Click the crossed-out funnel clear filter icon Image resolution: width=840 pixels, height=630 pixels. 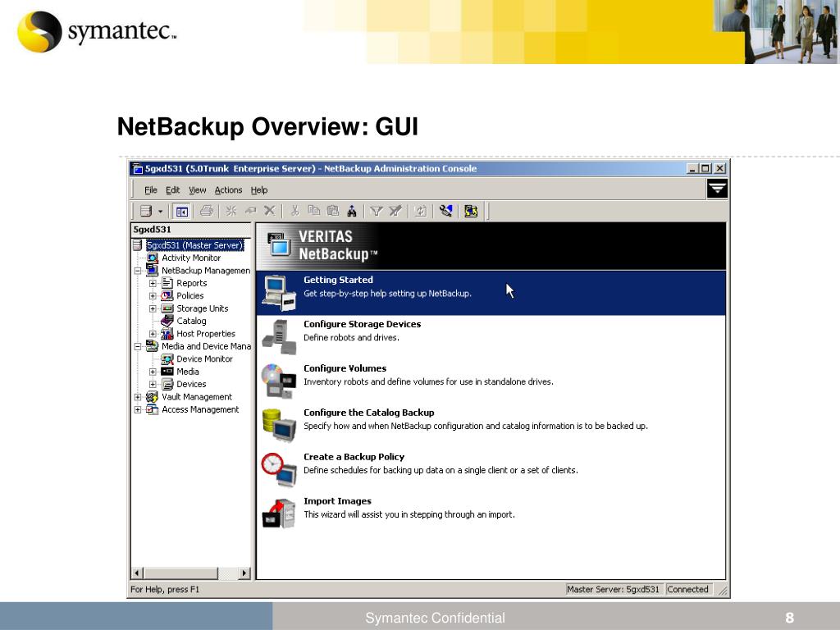[395, 211]
